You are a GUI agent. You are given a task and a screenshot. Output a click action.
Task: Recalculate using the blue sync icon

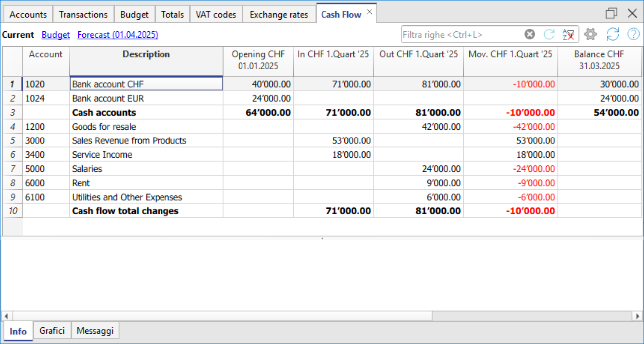pos(613,34)
